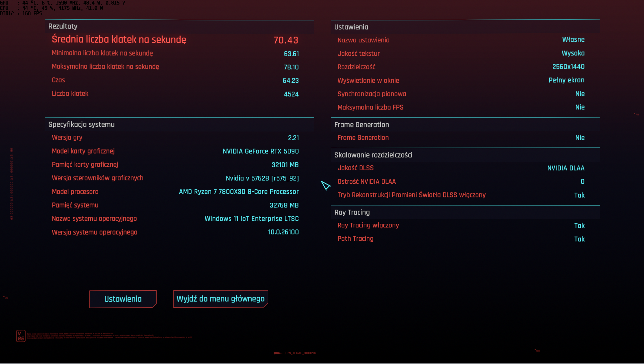Click the Jakość DLSS NVIDIA DLAA value
Viewport: 644px width, 364px height.
pos(566,168)
